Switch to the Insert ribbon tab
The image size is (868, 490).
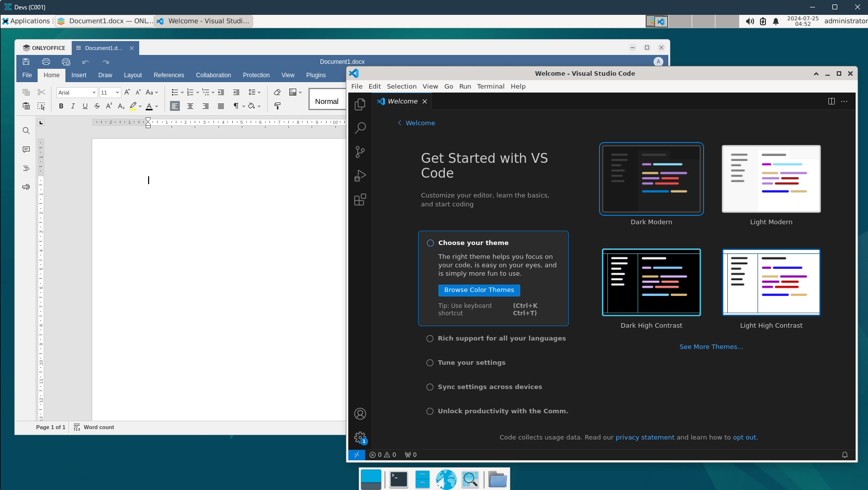pos(79,75)
